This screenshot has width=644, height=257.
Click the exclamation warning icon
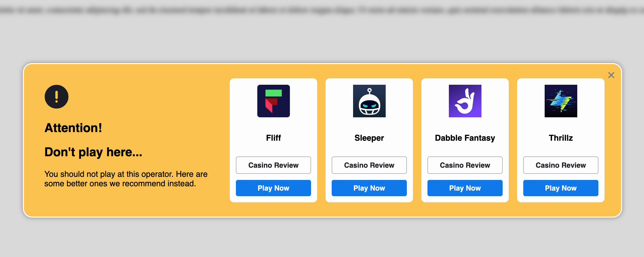click(57, 97)
